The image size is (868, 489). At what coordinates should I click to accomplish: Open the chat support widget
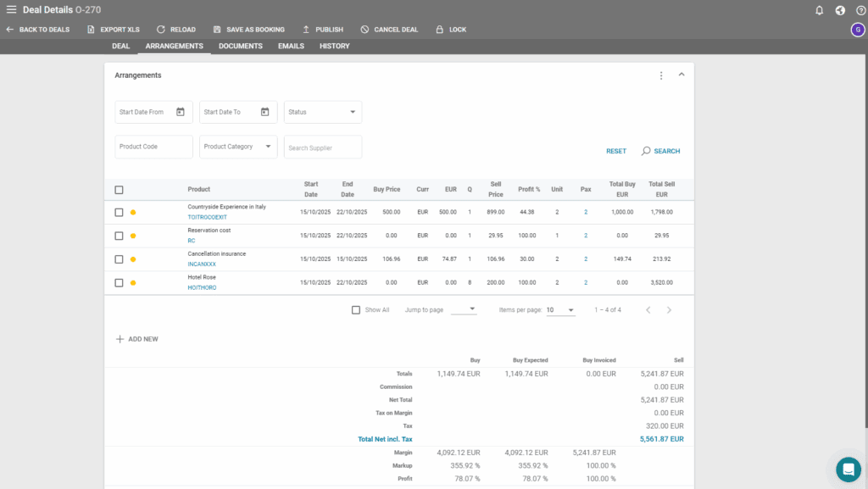point(848,469)
